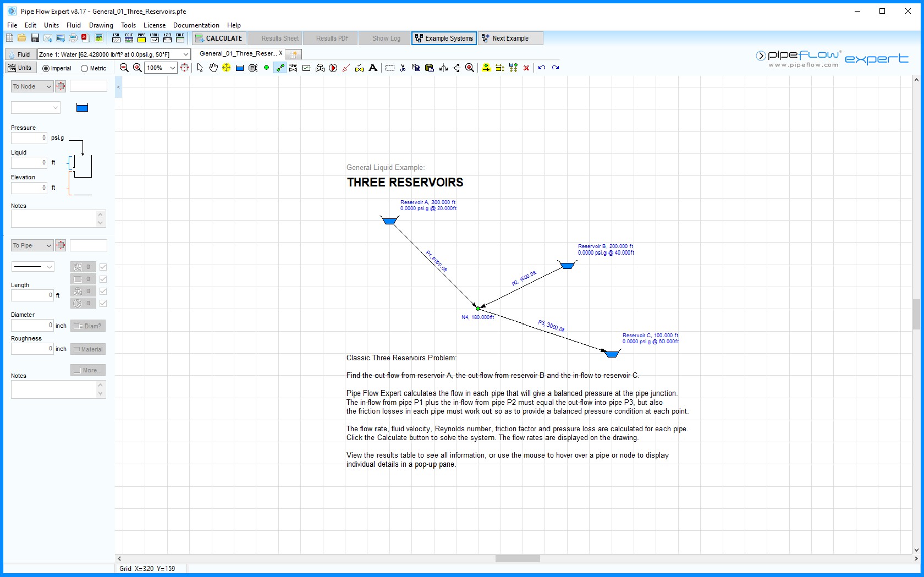Open the LABEL options icon
Image resolution: width=924 pixels, height=577 pixels.
(155, 38)
